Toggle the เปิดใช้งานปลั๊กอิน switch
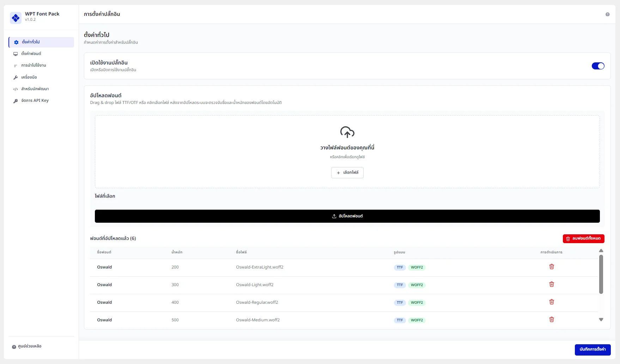Screen dimensions: 620x364 tap(598, 66)
